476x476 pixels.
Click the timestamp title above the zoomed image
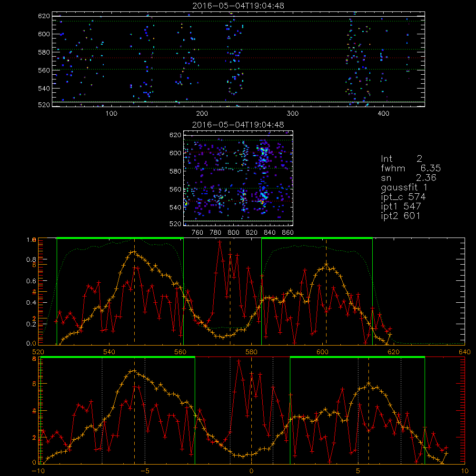(238, 125)
